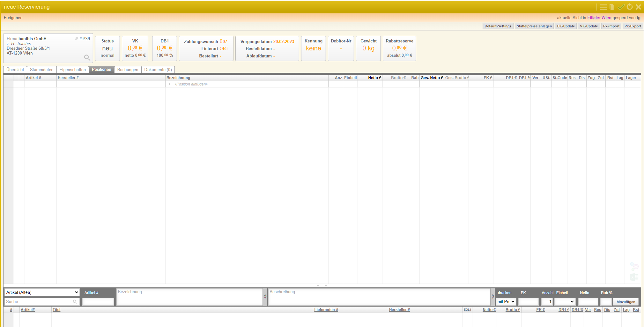Click the Filiale: Wien link
Viewport: 644px width, 327px height.
599,18
